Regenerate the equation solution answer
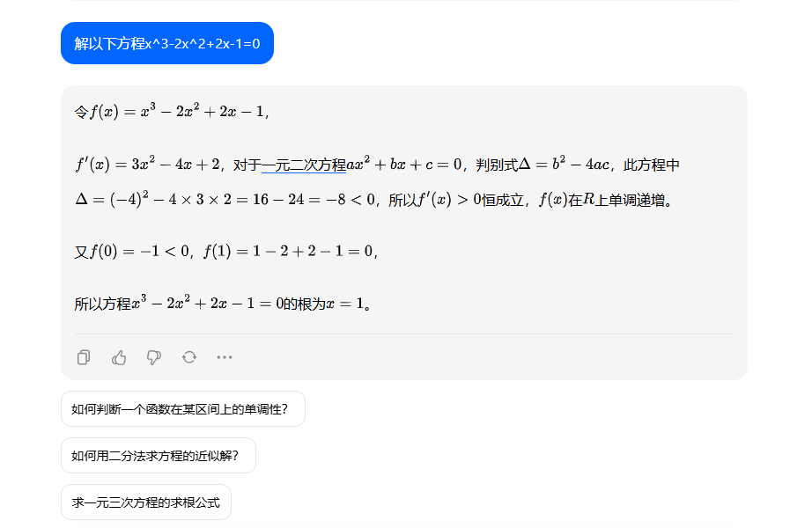This screenshot has width=812, height=528. coord(188,357)
